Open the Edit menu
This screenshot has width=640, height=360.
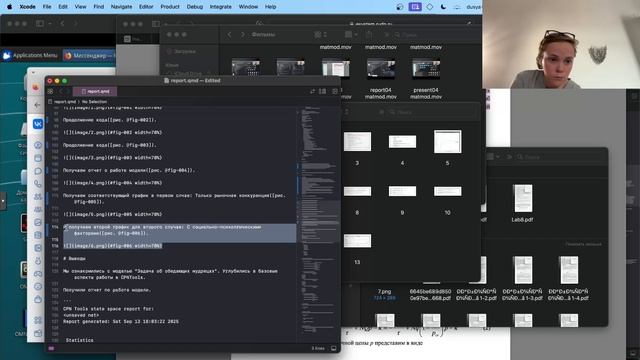click(63, 7)
